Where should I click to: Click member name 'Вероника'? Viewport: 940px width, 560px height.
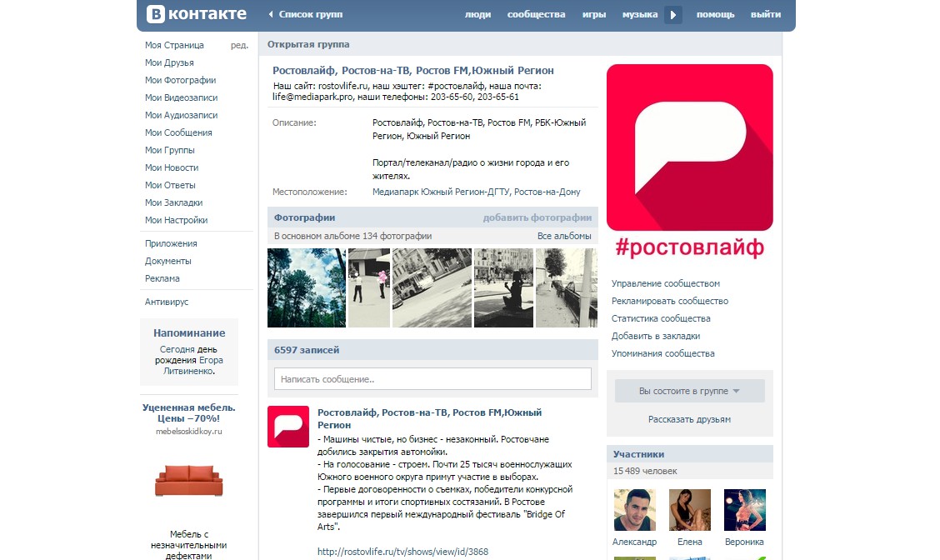tap(744, 542)
